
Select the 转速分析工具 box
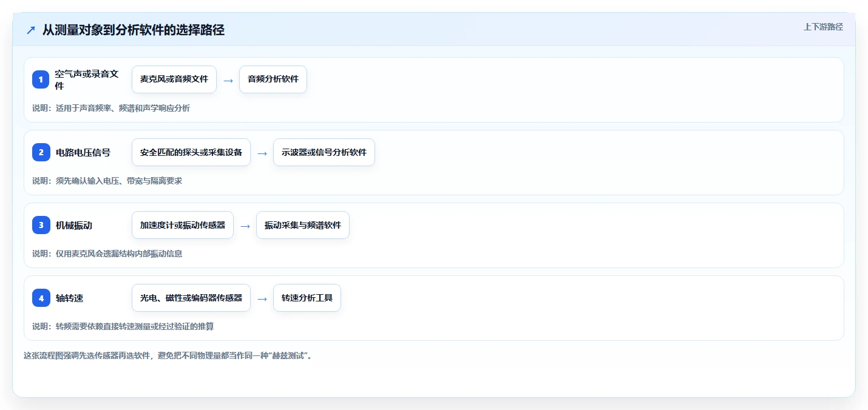point(307,298)
